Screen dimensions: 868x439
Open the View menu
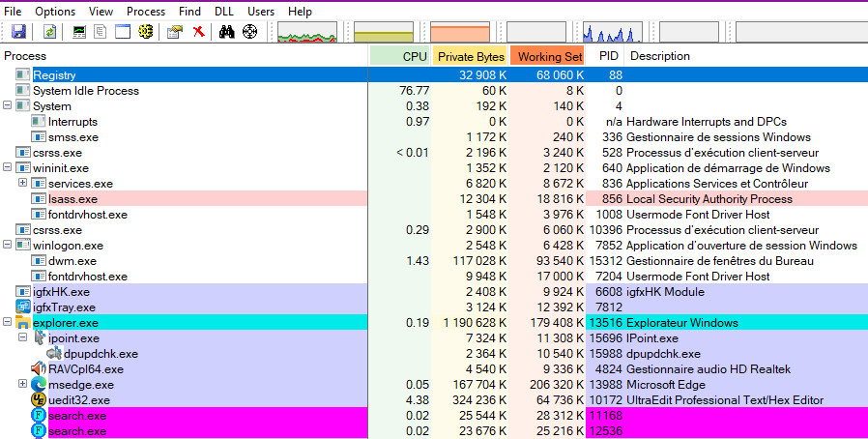click(x=101, y=12)
